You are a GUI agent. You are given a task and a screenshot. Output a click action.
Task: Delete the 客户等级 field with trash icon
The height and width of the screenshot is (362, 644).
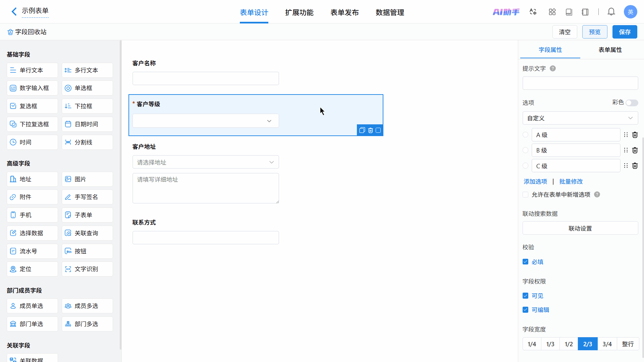pos(370,130)
